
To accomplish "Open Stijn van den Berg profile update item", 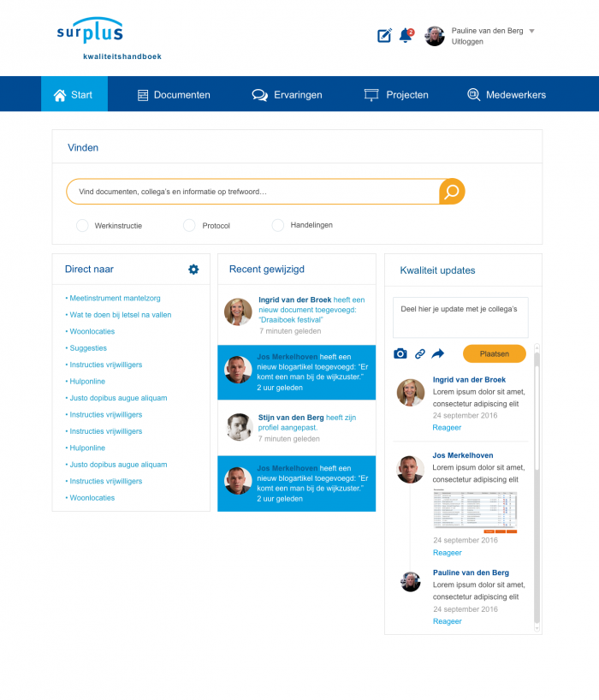I will coord(296,427).
